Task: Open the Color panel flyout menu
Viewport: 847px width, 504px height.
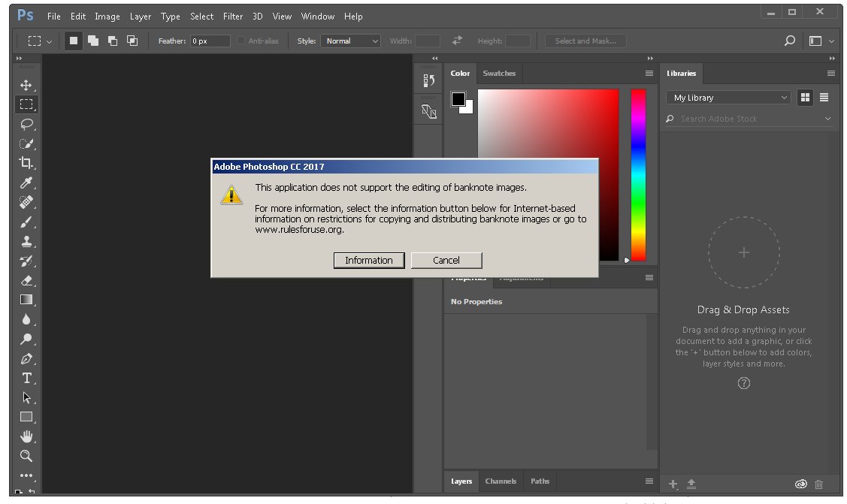Action: point(649,74)
